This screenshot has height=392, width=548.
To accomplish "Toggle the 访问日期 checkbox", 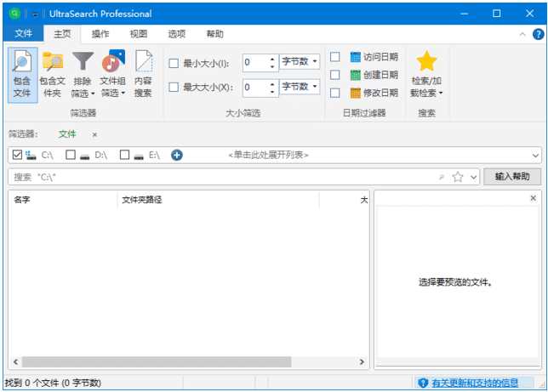I will pos(334,57).
